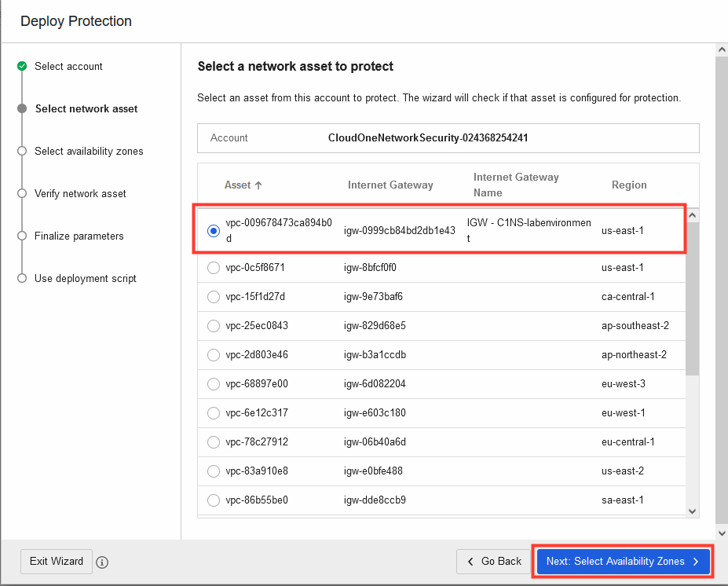
Task: Open the Verify network asset step
Action: click(x=80, y=193)
